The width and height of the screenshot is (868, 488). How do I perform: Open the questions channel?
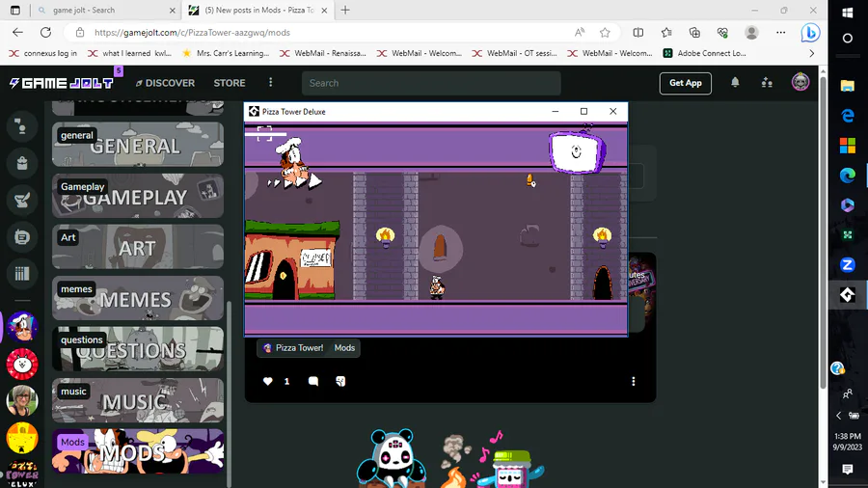tap(138, 349)
